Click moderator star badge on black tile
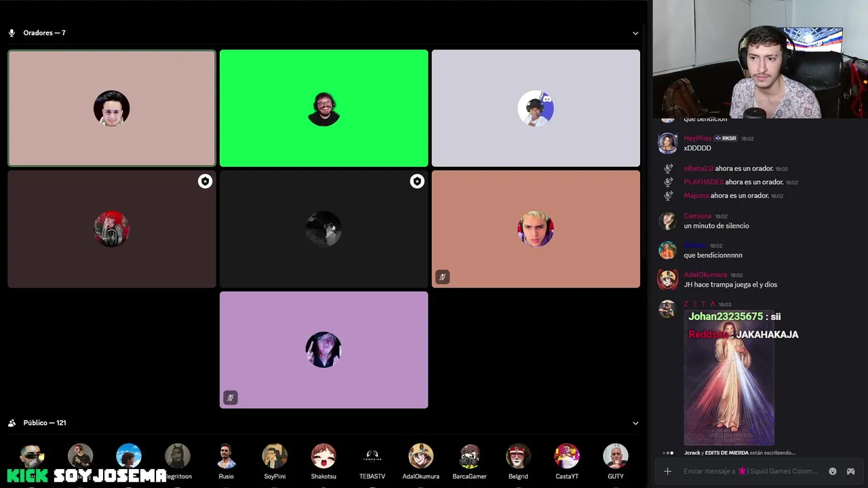Screen dimensions: 868x488 point(417,181)
